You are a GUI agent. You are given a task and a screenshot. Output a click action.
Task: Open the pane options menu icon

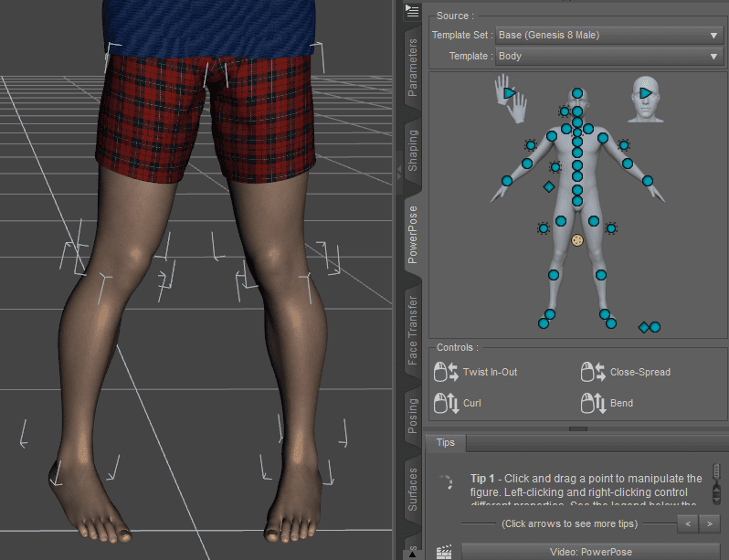click(412, 11)
